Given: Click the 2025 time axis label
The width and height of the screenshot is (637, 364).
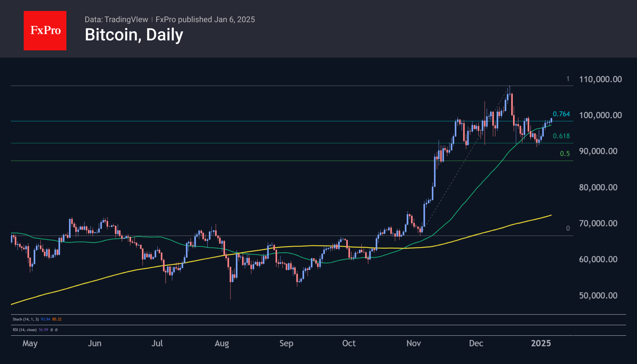Looking at the screenshot, I should pos(541,343).
